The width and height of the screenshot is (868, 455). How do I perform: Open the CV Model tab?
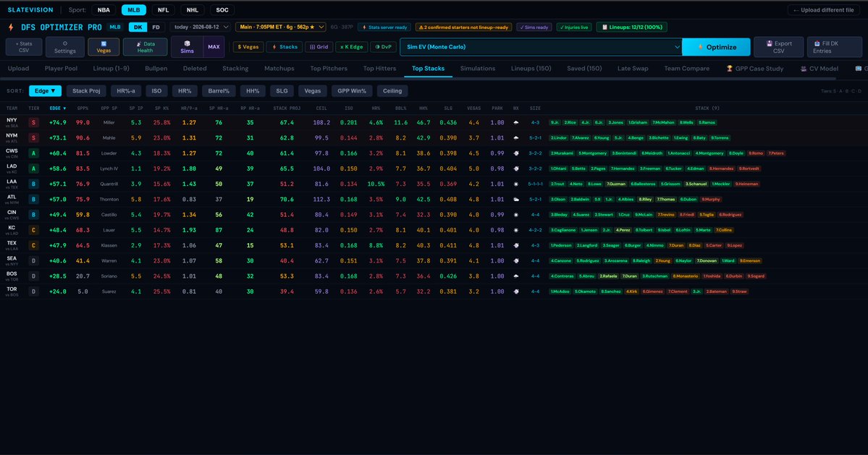(x=819, y=69)
